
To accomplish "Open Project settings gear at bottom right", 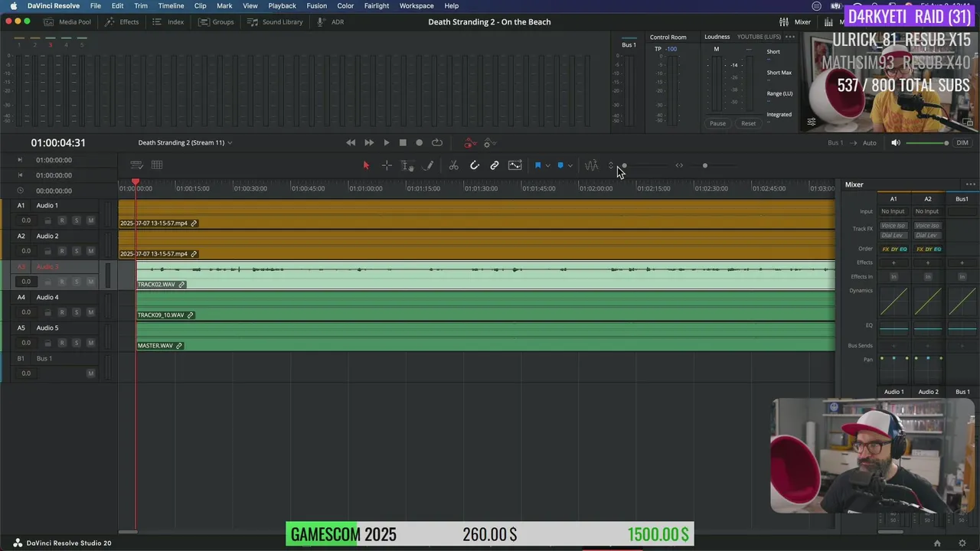I will (x=962, y=543).
